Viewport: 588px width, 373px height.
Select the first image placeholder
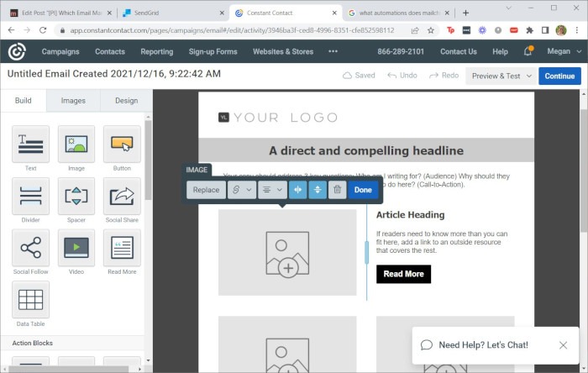click(287, 252)
